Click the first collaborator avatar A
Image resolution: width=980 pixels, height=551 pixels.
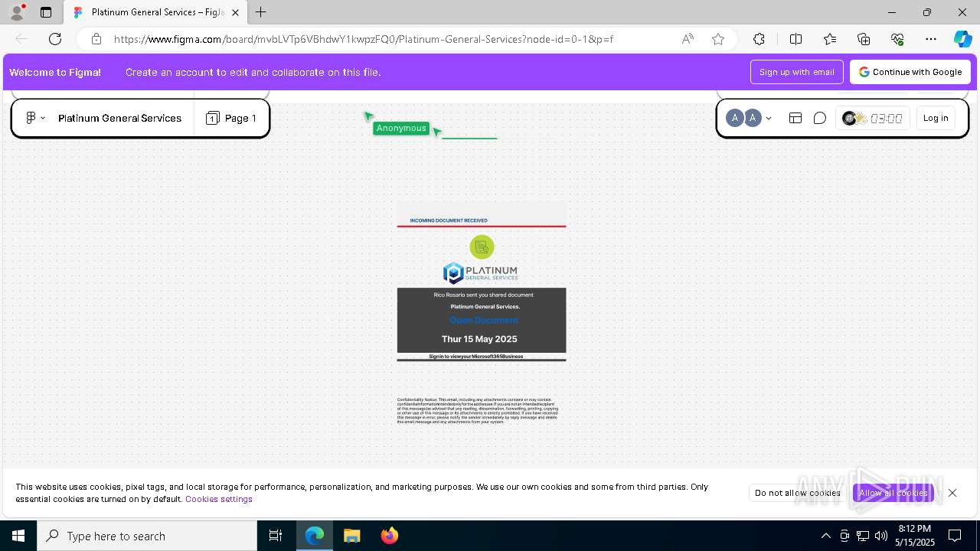[735, 118]
